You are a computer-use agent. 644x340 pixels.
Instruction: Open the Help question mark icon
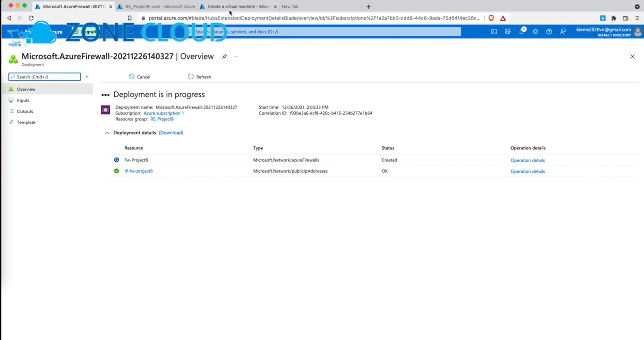coord(549,32)
